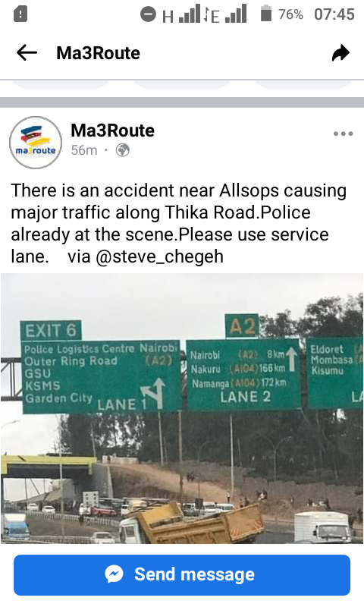Screen dimensions: 364x607
Task: Share the Ma3Route page via arrow icon
Action: [x=340, y=53]
